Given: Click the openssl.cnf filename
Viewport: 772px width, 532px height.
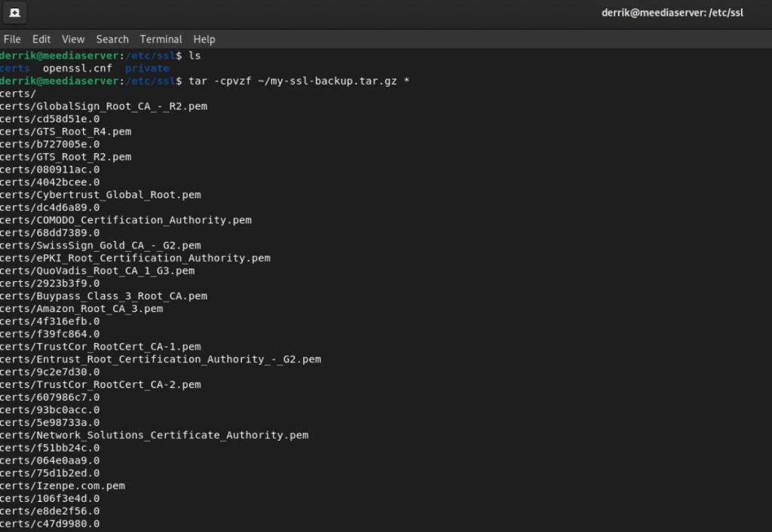Looking at the screenshot, I should [79, 68].
